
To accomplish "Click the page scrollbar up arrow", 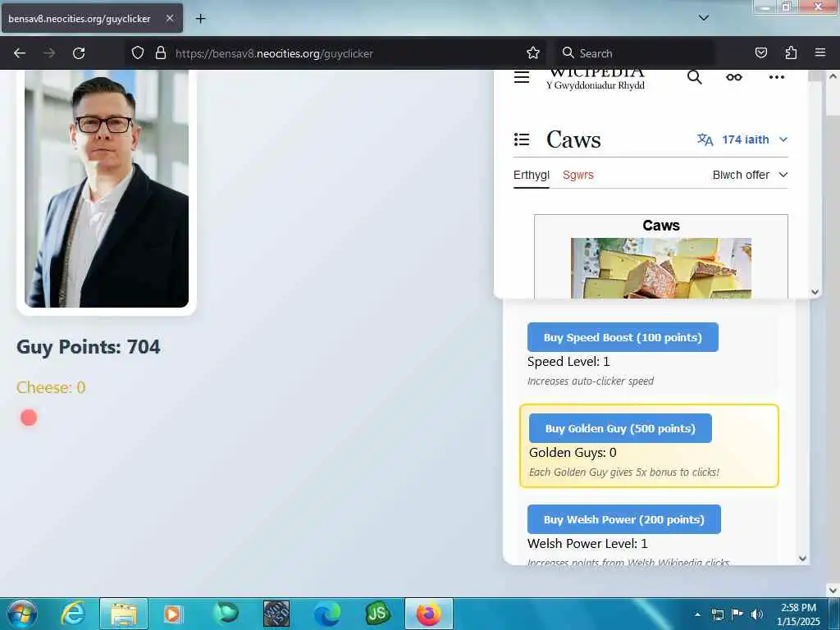I will coord(833,76).
